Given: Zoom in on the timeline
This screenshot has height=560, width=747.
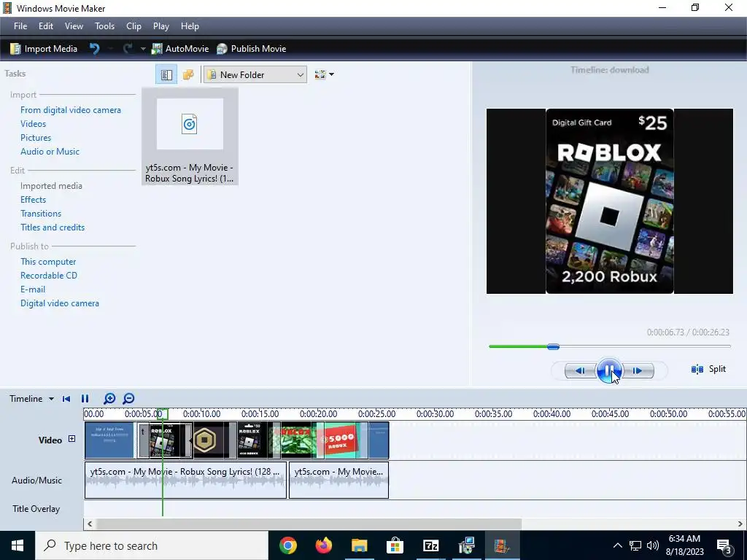Looking at the screenshot, I should coord(109,399).
